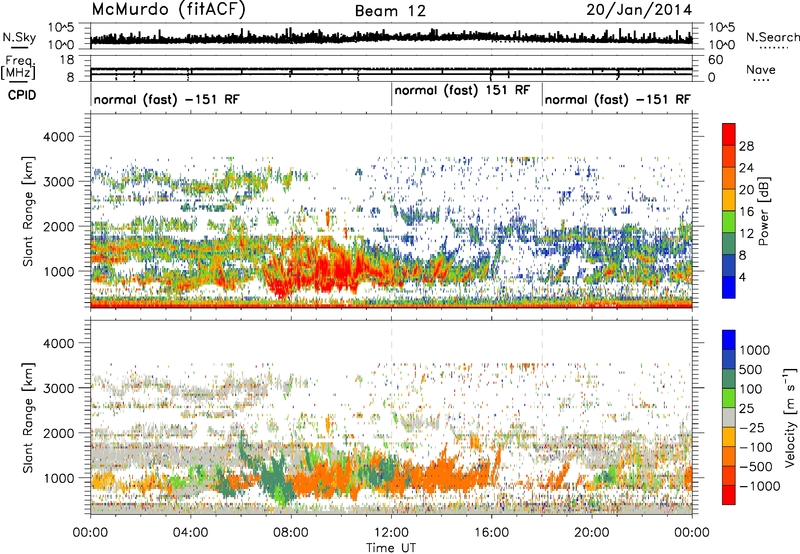Click the 4000 tick on power panel axis
Screen dimensions: 800x554
pyautogui.click(x=59, y=137)
